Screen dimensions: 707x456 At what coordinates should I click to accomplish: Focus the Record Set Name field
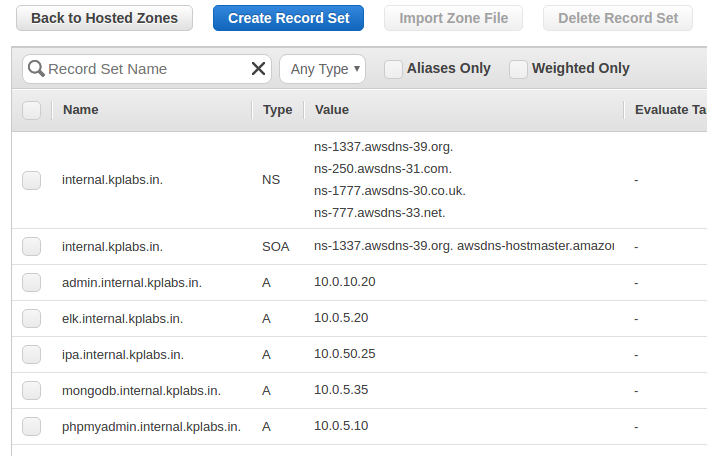pyautogui.click(x=147, y=69)
